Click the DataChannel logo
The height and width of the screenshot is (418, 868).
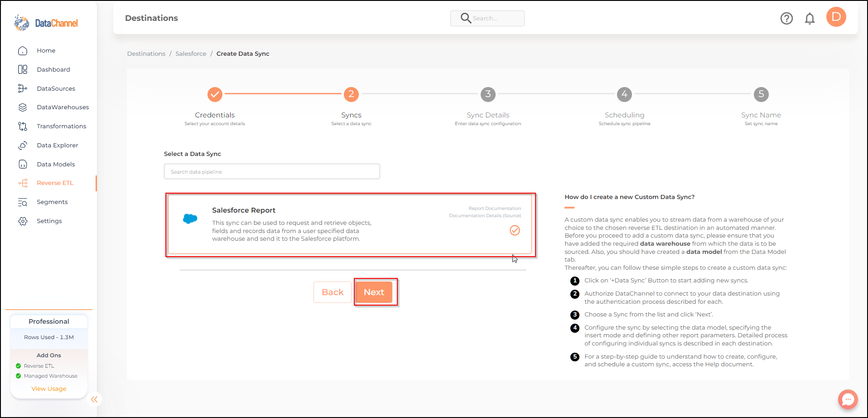click(46, 23)
